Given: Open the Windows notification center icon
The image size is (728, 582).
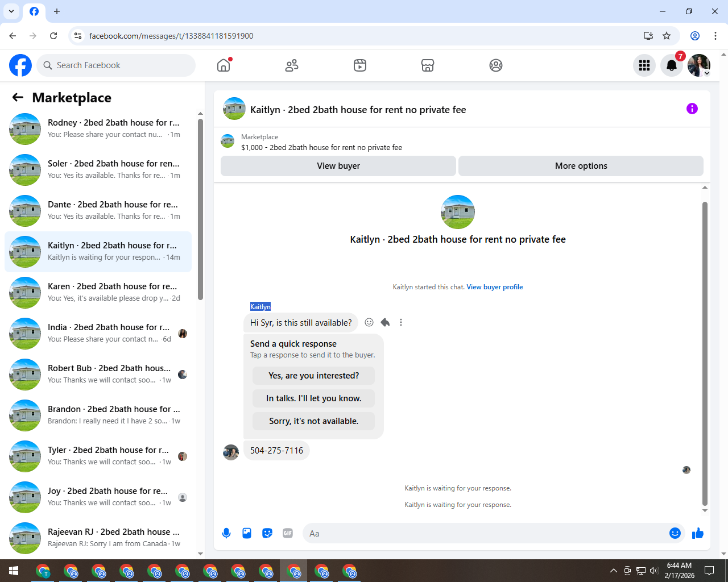Looking at the screenshot, I should (x=709, y=571).
